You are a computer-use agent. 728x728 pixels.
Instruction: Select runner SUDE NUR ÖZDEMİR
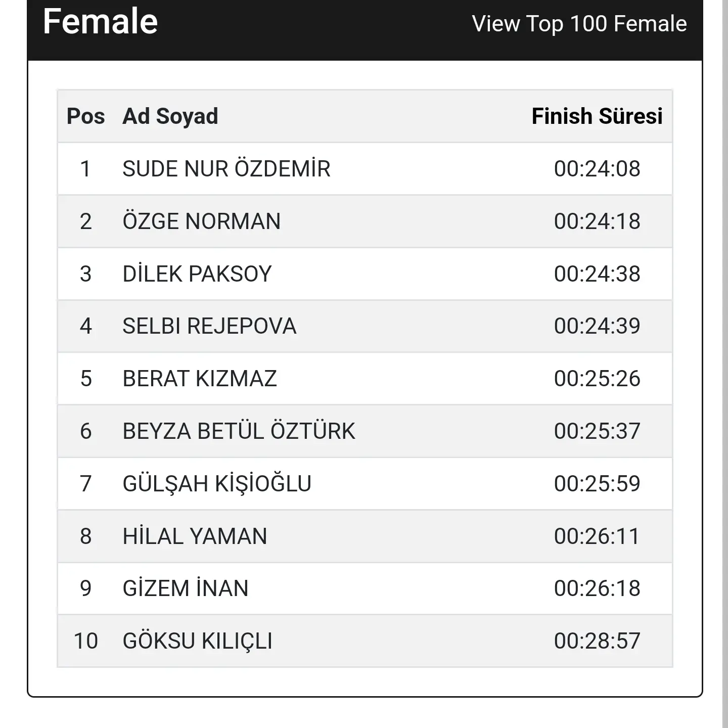[226, 168]
